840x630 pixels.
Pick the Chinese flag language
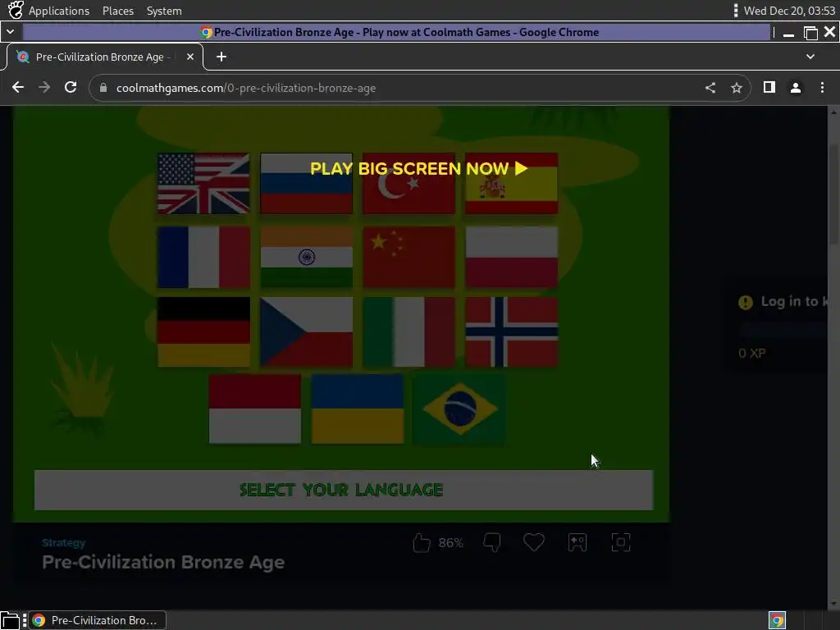[x=409, y=257]
